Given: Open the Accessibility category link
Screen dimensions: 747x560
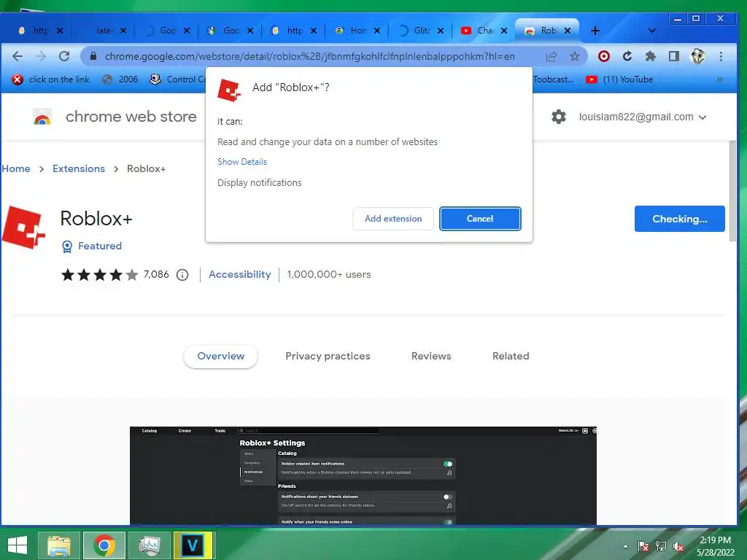Looking at the screenshot, I should coord(239,275).
